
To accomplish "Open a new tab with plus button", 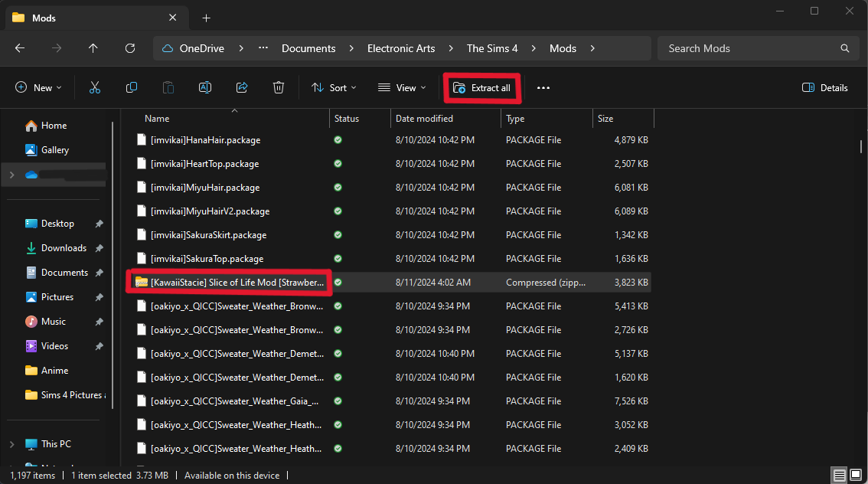I will pos(206,18).
